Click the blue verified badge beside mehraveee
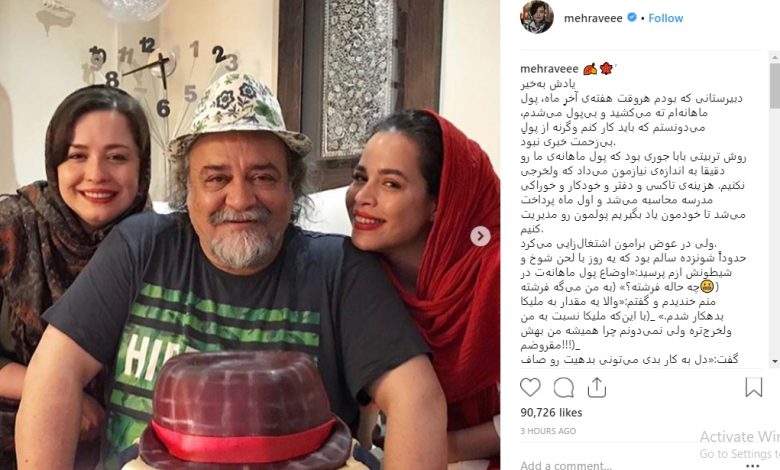Image resolution: width=780 pixels, height=470 pixels. (x=632, y=17)
